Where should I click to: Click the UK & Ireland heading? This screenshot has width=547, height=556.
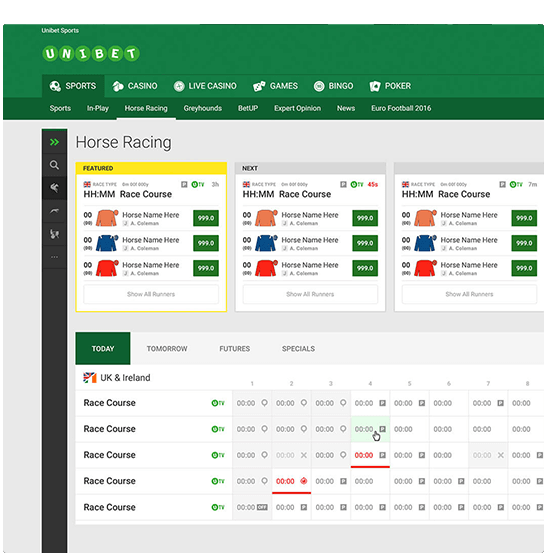(125, 378)
